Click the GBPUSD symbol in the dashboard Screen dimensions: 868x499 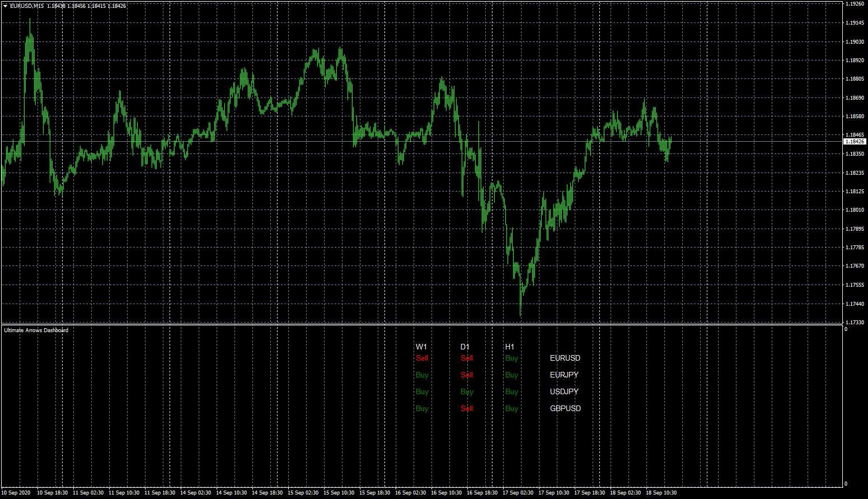tap(566, 408)
